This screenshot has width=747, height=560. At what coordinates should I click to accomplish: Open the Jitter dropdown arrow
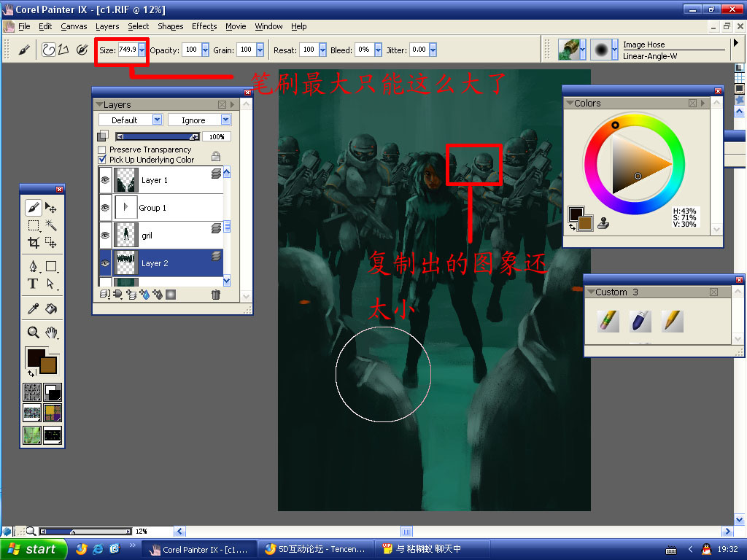(433, 50)
